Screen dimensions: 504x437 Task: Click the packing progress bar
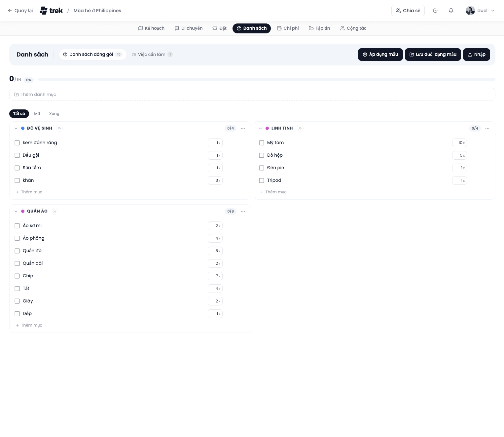[267, 79]
